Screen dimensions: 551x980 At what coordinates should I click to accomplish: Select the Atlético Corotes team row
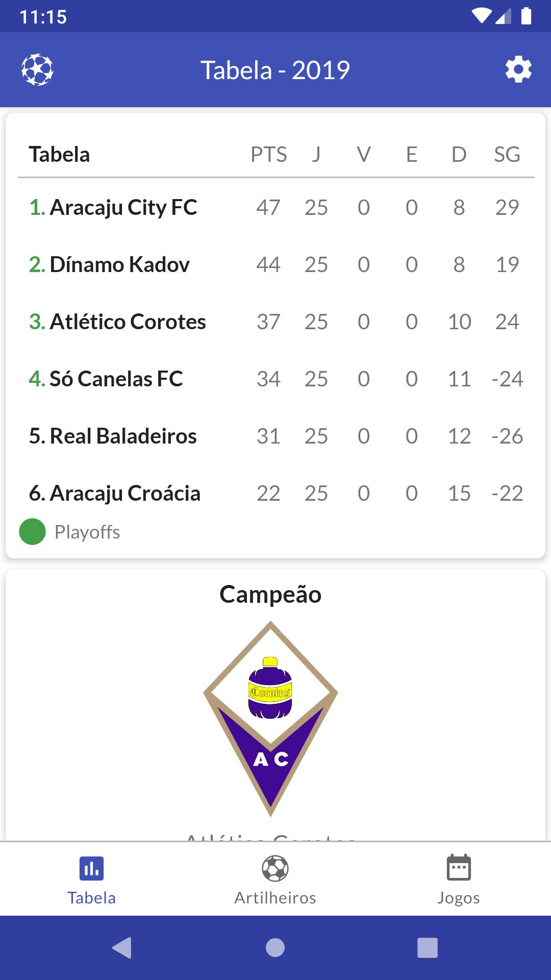[x=276, y=322]
